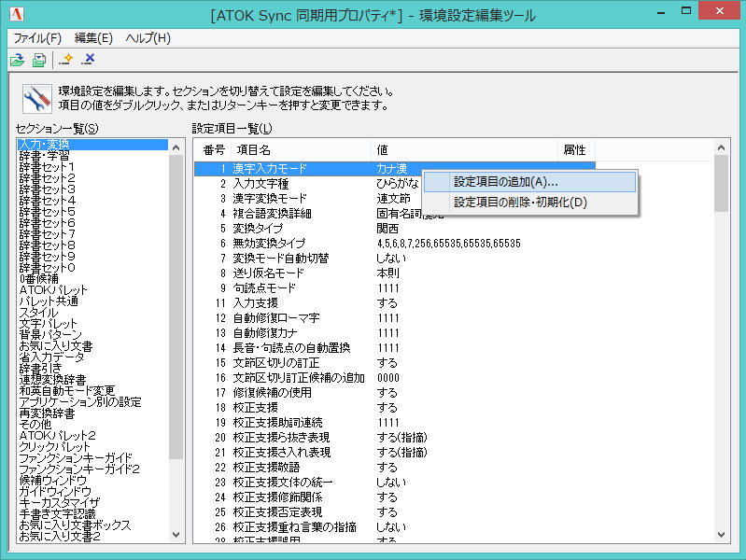The width and height of the screenshot is (746, 560).
Task: Select the 変換タイプ row
Action: [394, 229]
